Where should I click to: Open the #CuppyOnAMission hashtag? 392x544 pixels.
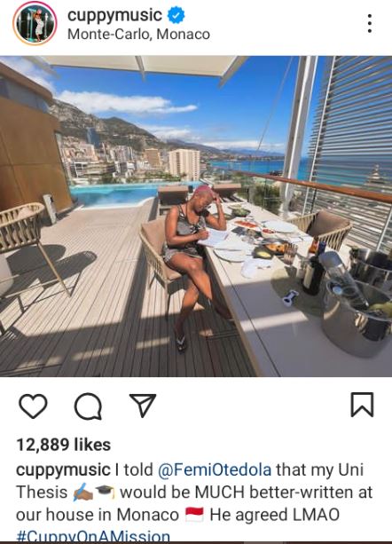click(93, 537)
